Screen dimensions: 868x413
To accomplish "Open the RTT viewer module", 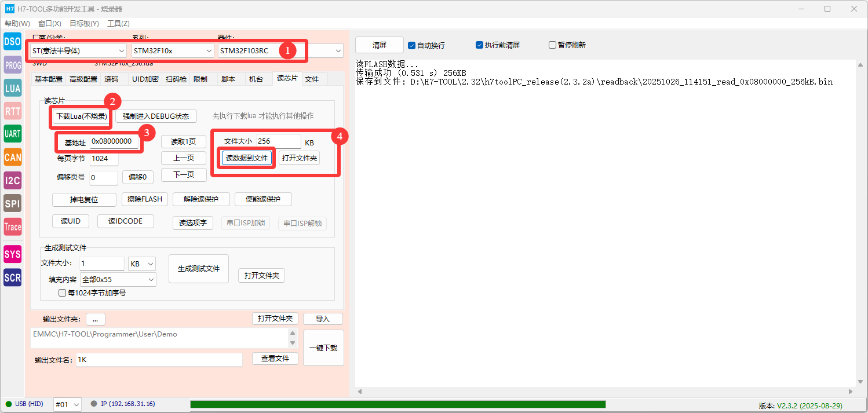I will point(12,111).
